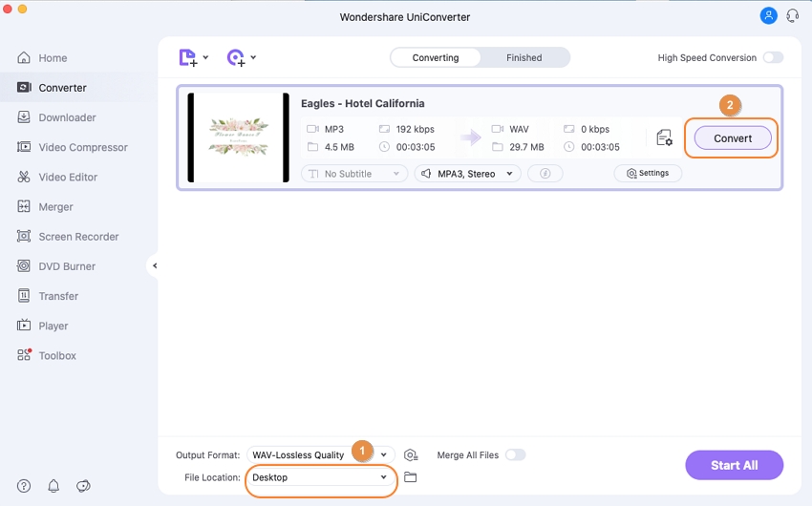Open the file location folder icon
The height and width of the screenshot is (506, 812).
[x=411, y=477]
